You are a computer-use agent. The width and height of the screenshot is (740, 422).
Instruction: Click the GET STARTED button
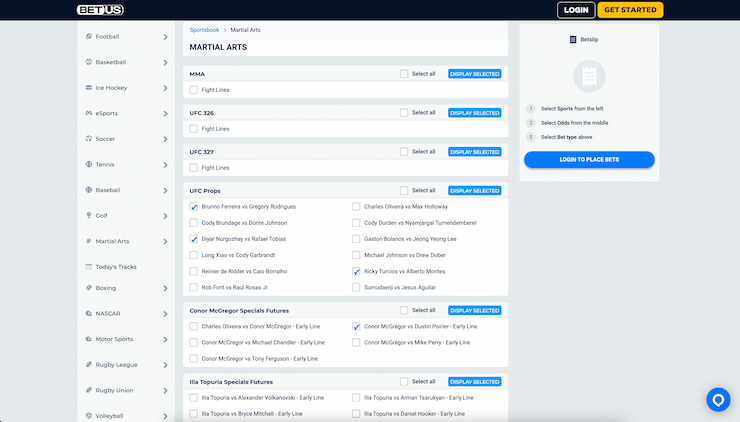click(630, 10)
